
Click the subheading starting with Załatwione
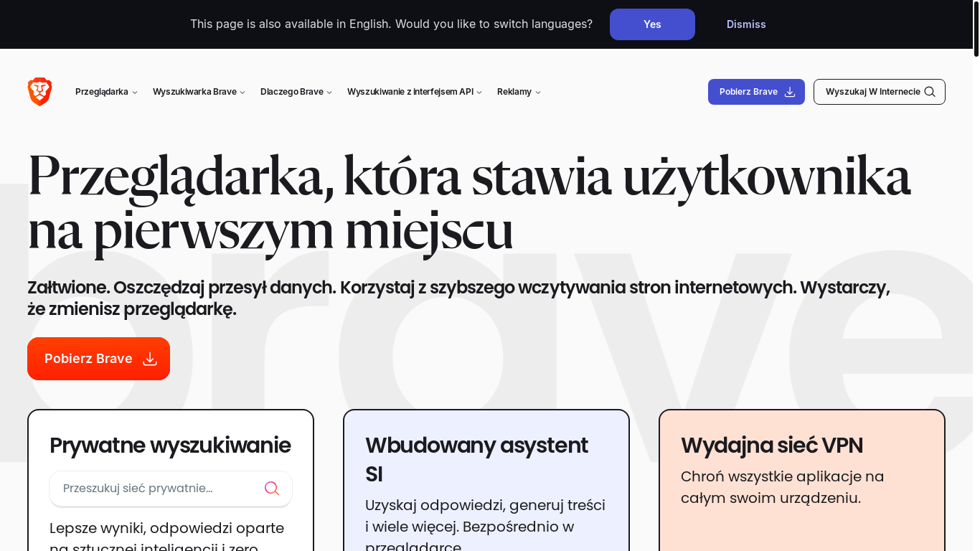(x=458, y=298)
